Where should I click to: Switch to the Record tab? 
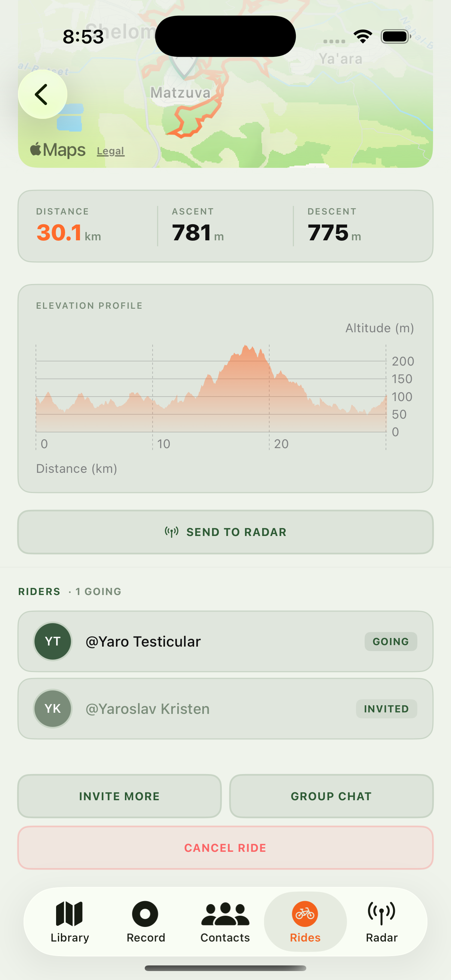145,921
